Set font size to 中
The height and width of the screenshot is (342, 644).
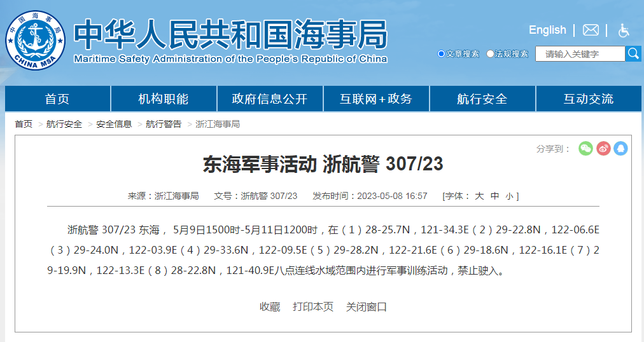coord(495,196)
